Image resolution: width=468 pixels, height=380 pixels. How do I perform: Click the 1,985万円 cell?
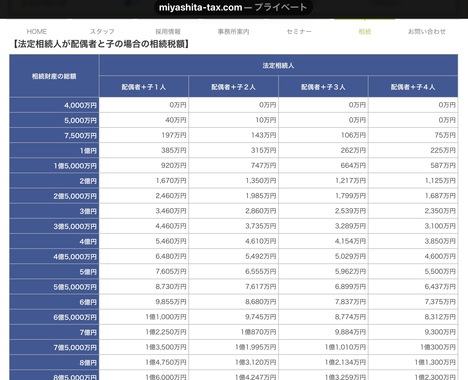tap(233, 196)
